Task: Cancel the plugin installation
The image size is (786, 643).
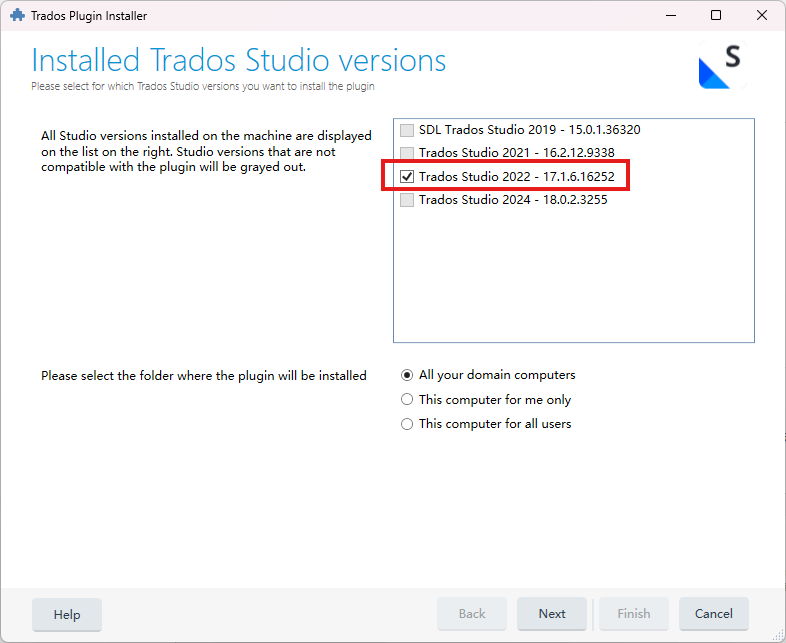Action: (713, 614)
